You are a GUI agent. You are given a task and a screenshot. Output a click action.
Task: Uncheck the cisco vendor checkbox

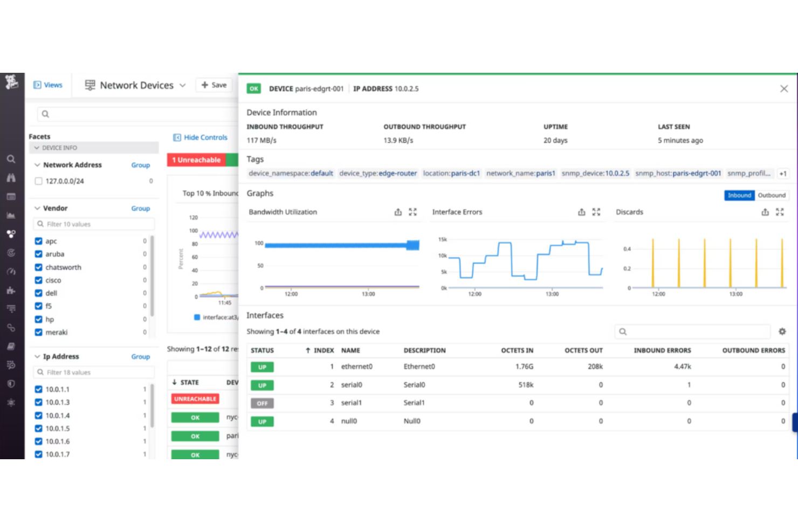click(x=38, y=280)
